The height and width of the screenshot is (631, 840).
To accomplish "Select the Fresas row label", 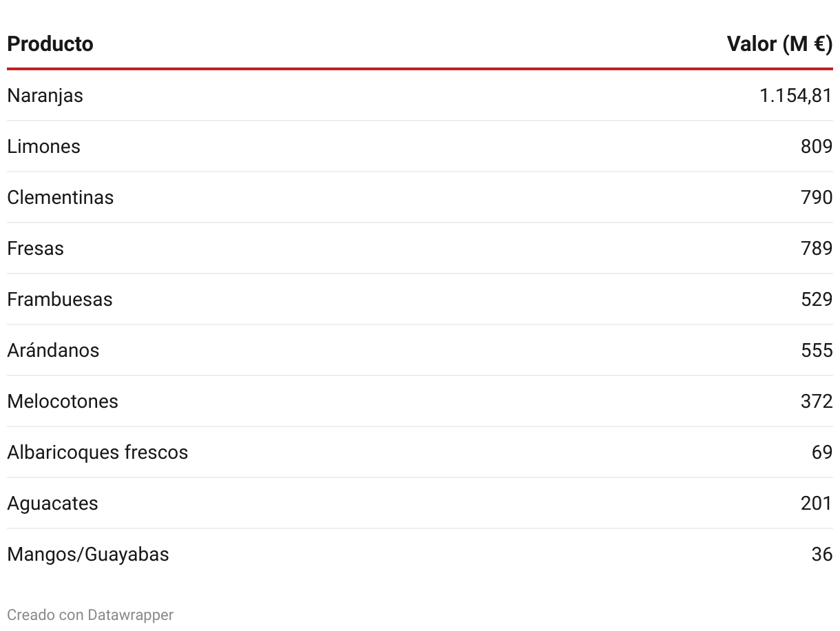I will tap(35, 248).
